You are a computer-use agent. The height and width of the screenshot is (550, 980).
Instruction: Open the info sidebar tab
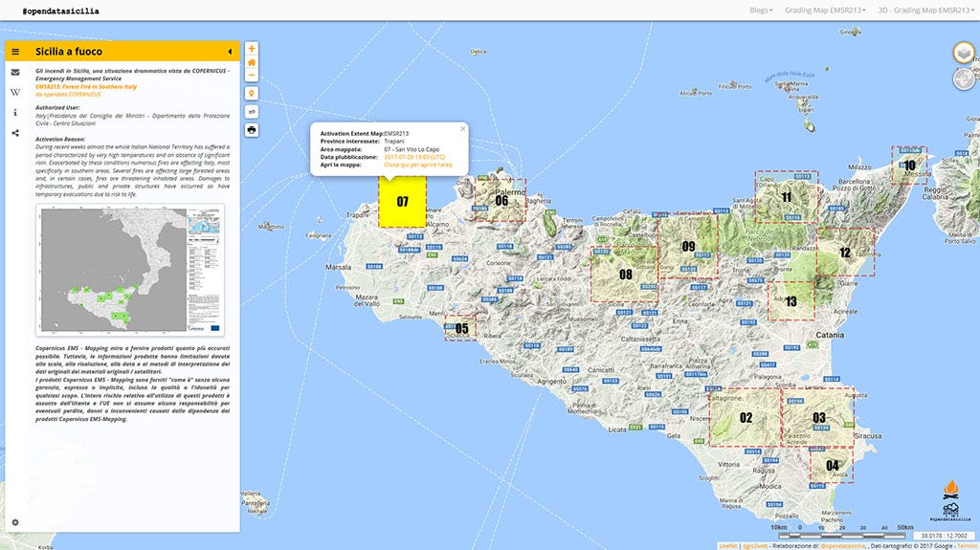[x=15, y=113]
